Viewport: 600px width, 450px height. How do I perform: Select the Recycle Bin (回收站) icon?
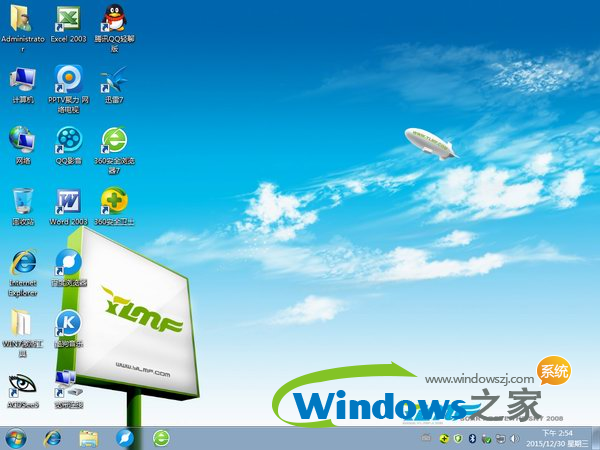[22, 200]
